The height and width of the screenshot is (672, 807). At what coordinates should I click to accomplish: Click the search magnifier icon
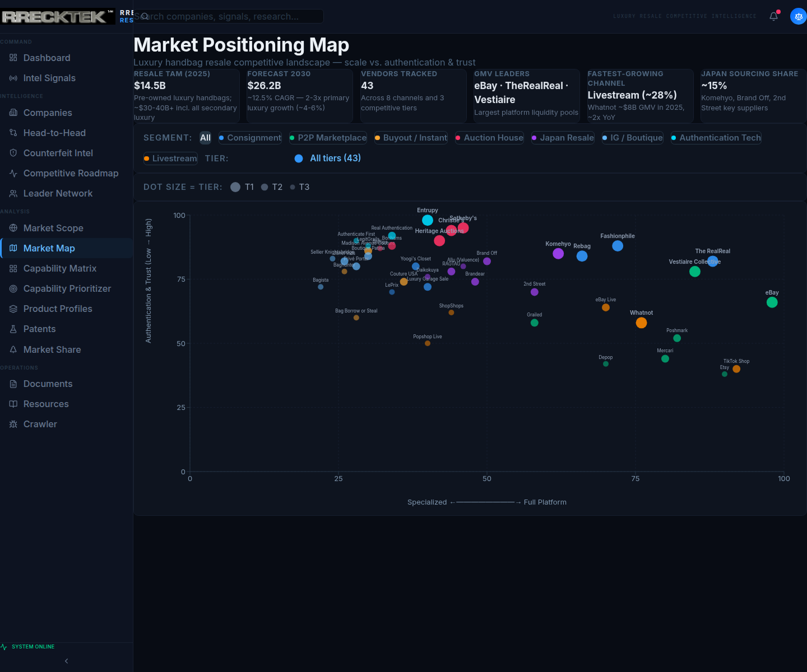(x=145, y=16)
